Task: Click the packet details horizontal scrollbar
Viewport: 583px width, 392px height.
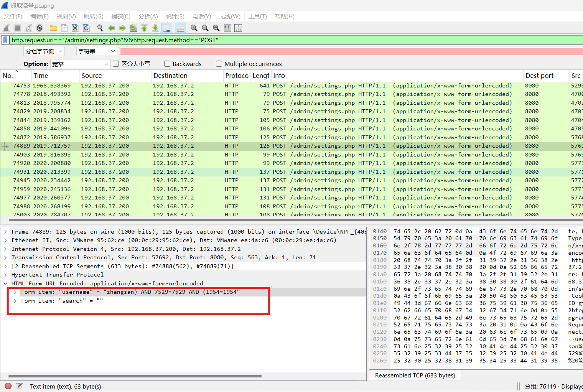Action: pyautogui.click(x=135, y=376)
